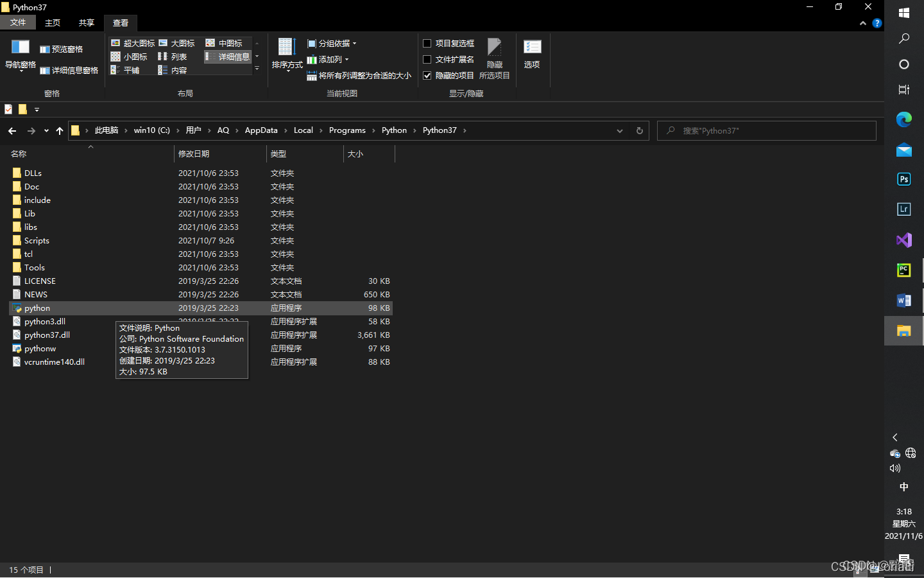Viewport: 924px width, 578px height.
Task: Open recent locations dropdown arrow
Action: point(46,130)
